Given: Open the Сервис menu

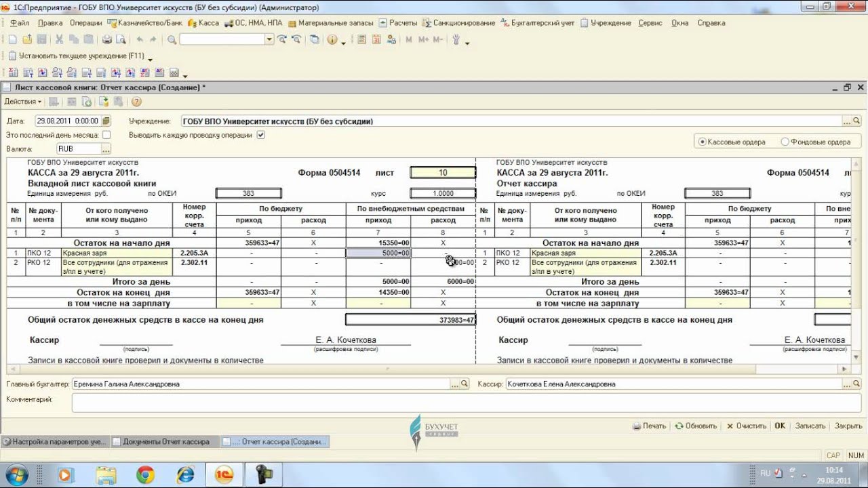Looking at the screenshot, I should (x=650, y=22).
